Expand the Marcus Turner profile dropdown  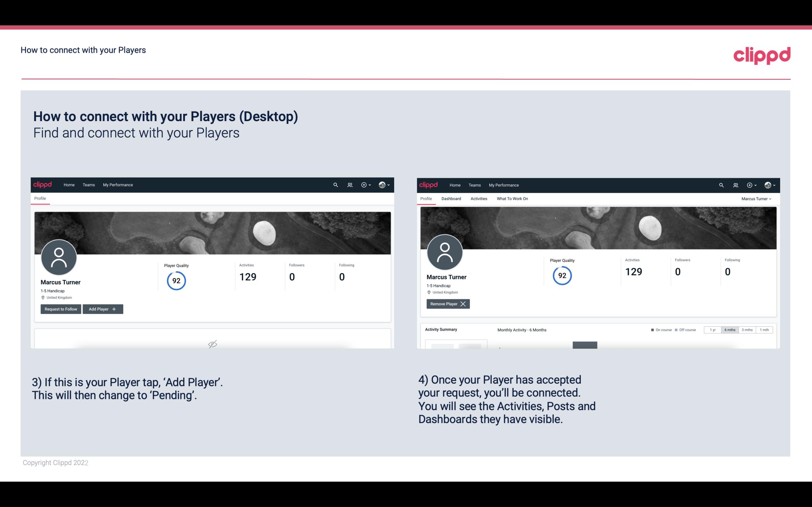tap(756, 199)
